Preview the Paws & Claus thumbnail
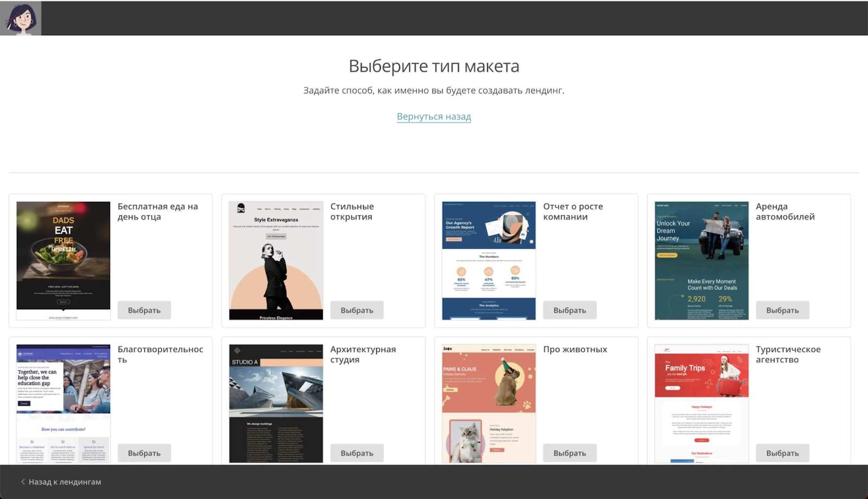 [x=489, y=404]
